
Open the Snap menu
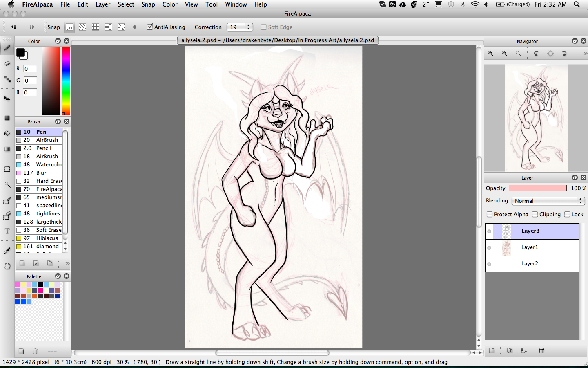click(148, 4)
